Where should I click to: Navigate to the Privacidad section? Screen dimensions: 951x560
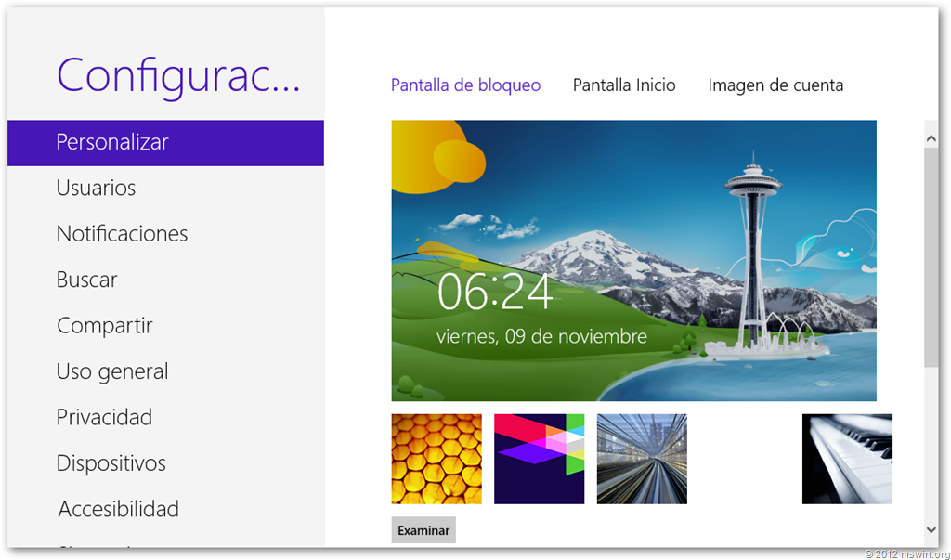(104, 418)
